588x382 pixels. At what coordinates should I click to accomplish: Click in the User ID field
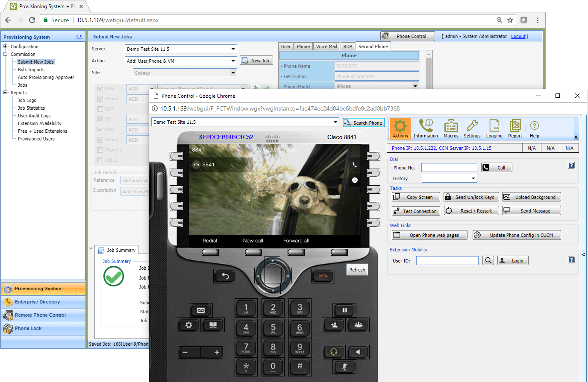click(x=447, y=260)
